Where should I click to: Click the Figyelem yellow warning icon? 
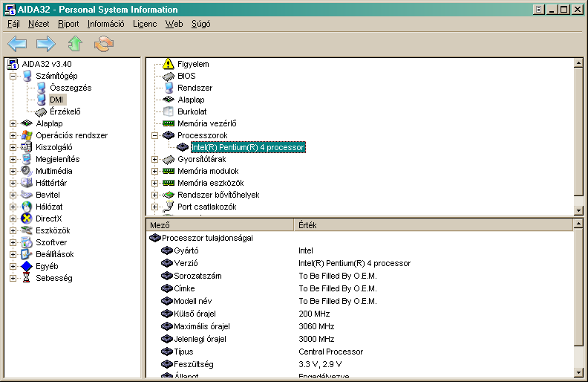pyautogui.click(x=169, y=64)
